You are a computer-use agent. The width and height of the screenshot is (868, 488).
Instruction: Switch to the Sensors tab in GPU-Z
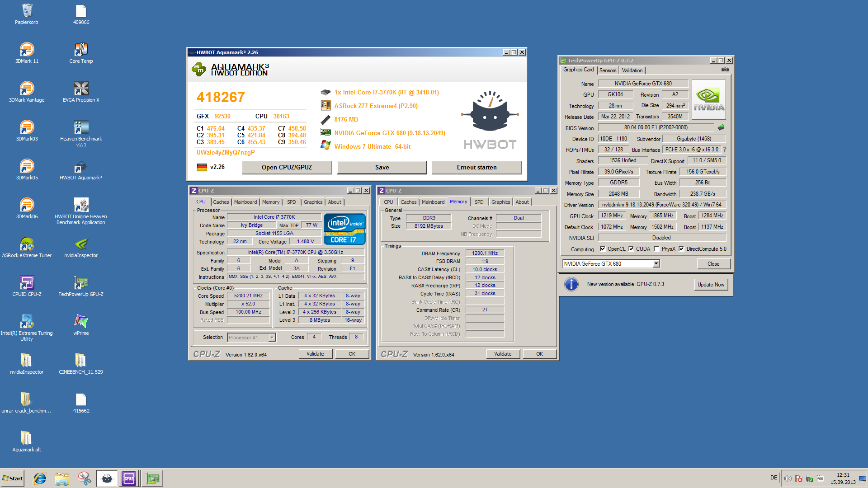tap(608, 70)
